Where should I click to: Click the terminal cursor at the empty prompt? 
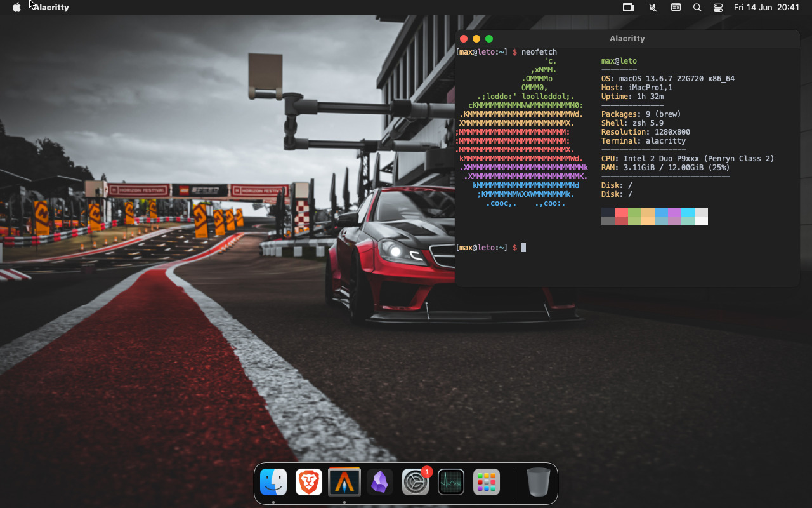point(523,248)
